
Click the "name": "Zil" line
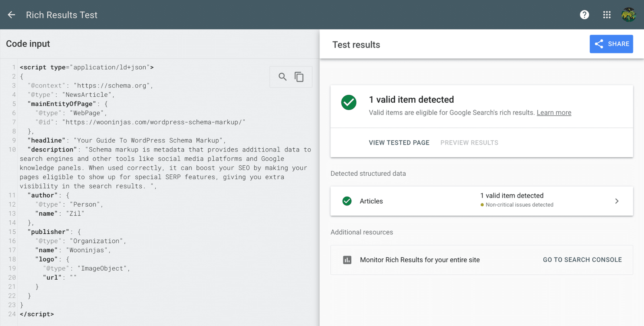pyautogui.click(x=60, y=214)
